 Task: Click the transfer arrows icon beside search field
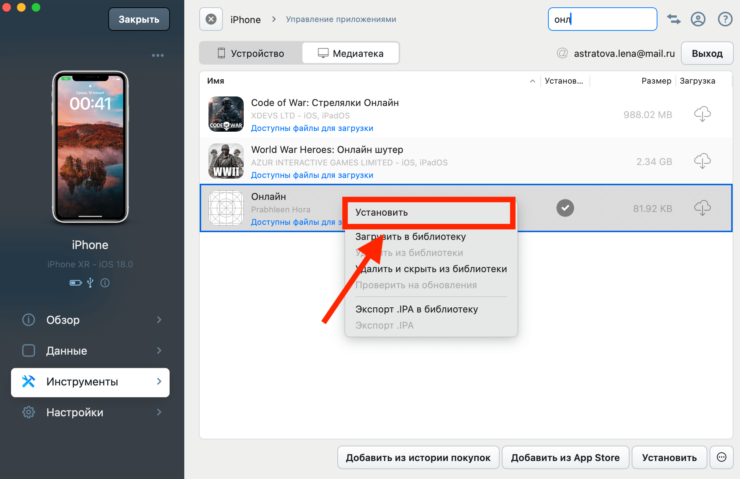point(674,19)
